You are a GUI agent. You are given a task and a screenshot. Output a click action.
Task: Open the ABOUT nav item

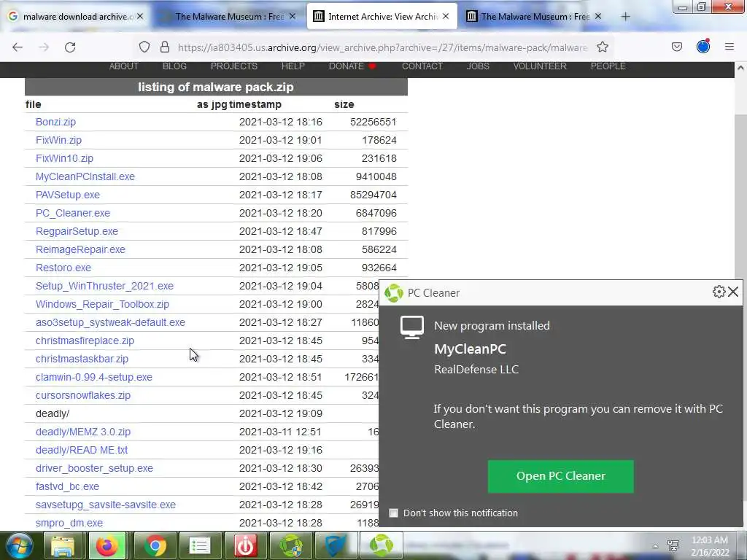click(x=124, y=66)
